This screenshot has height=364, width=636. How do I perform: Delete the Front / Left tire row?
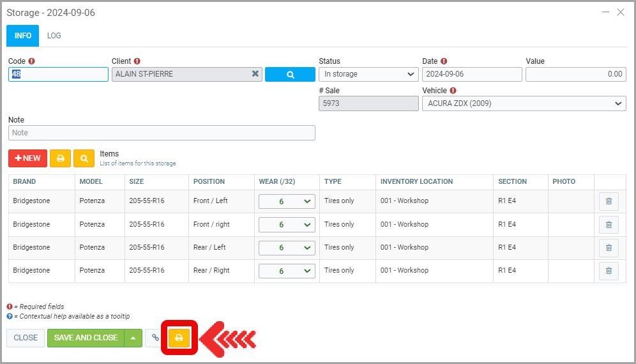coord(608,202)
